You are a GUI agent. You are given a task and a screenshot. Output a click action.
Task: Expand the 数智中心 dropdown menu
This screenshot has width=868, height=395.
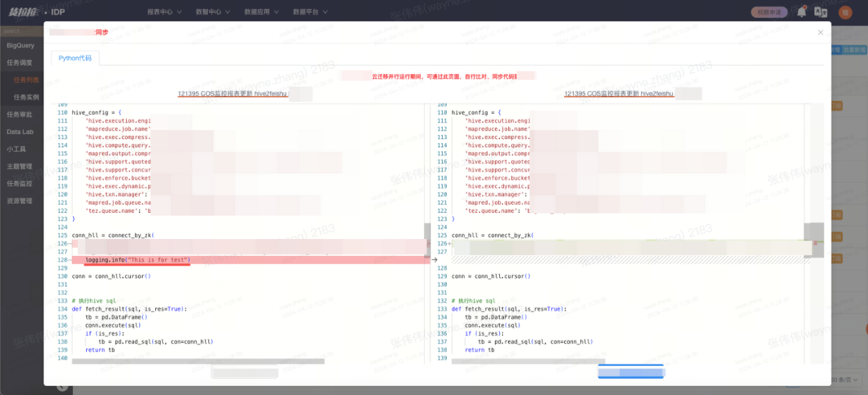(x=212, y=12)
